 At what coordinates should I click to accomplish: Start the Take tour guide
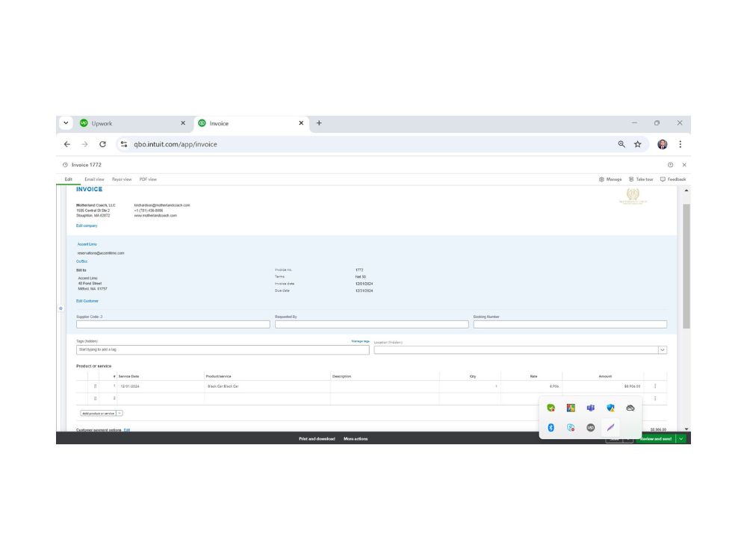click(641, 179)
